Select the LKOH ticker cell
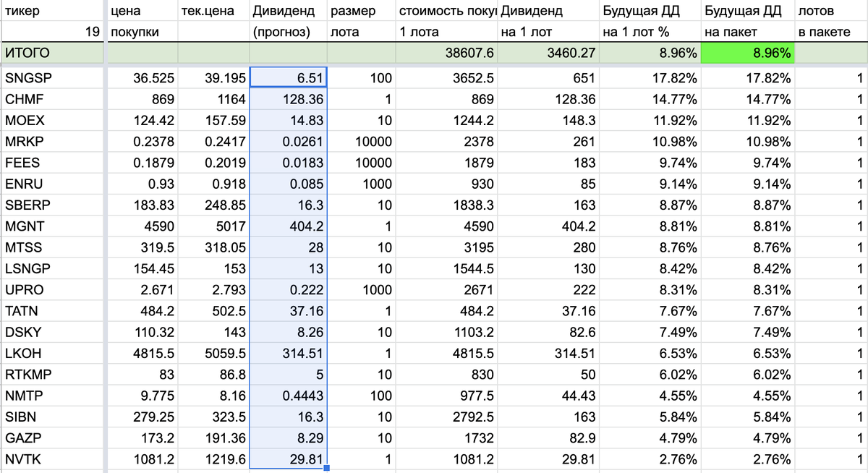This screenshot has width=868, height=473. (52, 353)
